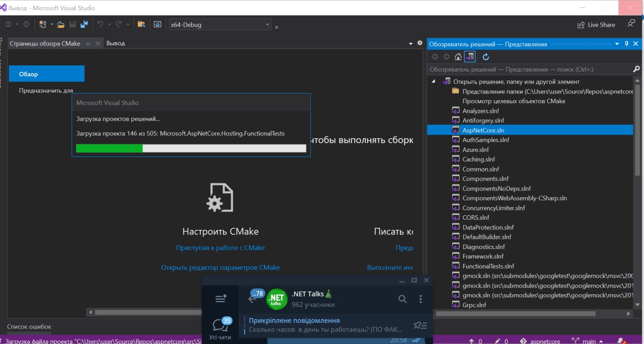Collapse the 'Открыть решение, папку' tree node
This screenshot has width=644, height=344.
click(x=434, y=81)
